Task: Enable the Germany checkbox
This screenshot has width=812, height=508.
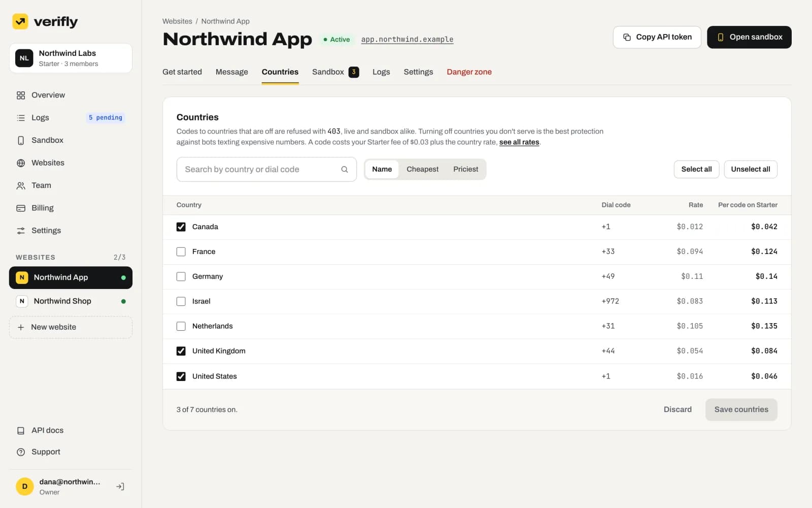Action: pyautogui.click(x=181, y=277)
